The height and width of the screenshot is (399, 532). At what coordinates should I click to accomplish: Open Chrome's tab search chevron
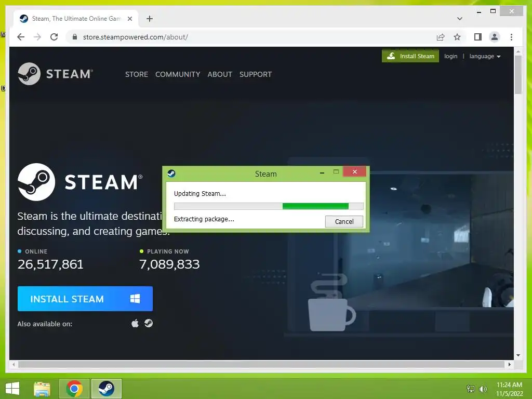[x=459, y=19]
